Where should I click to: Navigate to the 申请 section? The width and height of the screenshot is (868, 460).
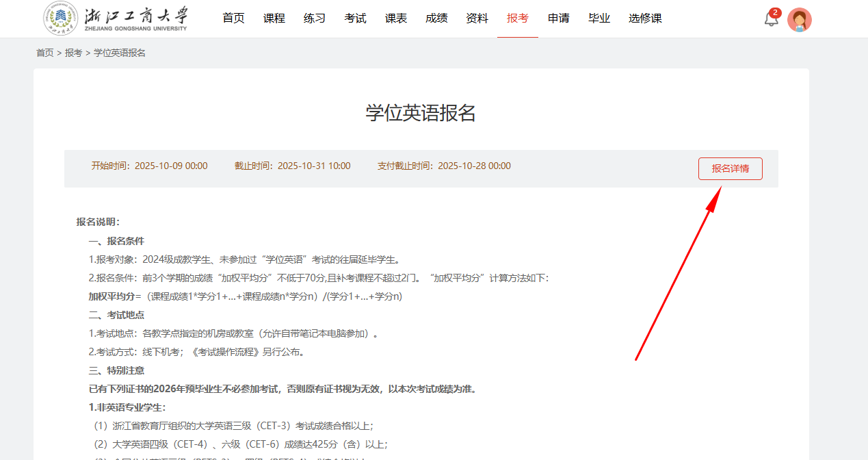pyautogui.click(x=558, y=18)
